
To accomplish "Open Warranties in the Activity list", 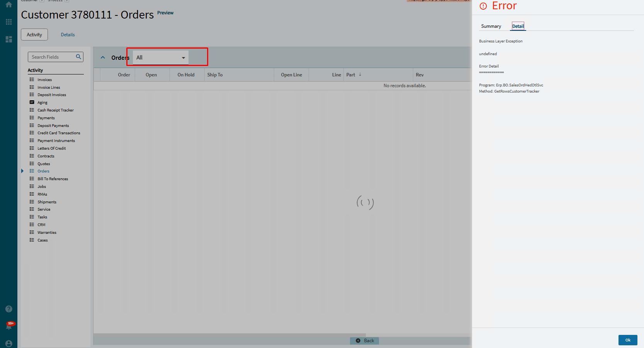I will tap(47, 233).
